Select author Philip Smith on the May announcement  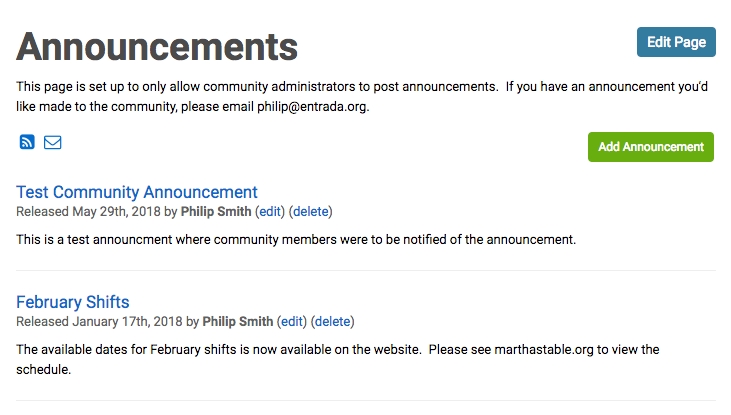tap(217, 212)
